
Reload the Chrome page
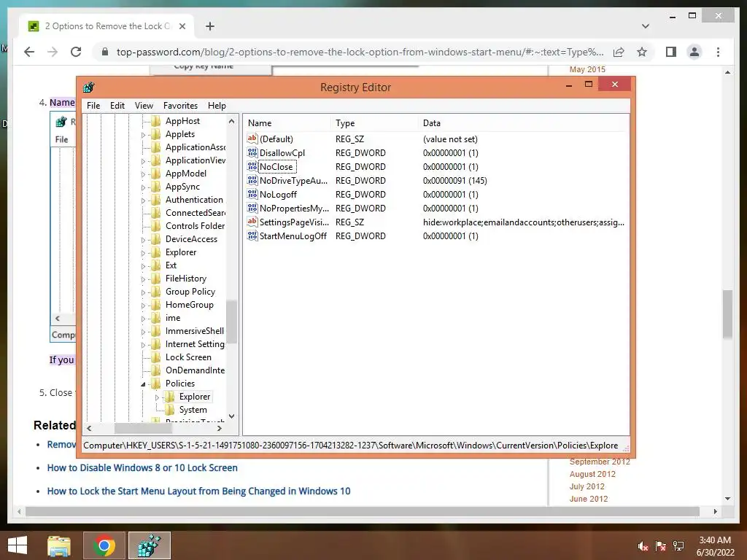(76, 52)
